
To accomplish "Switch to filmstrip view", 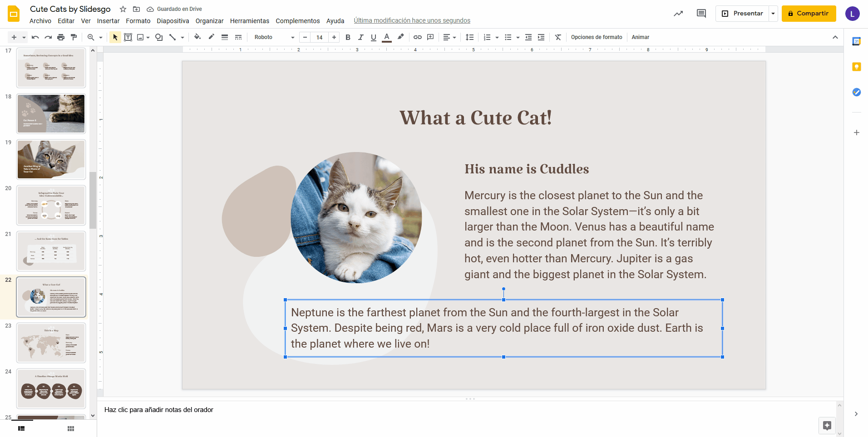I will click(x=21, y=428).
